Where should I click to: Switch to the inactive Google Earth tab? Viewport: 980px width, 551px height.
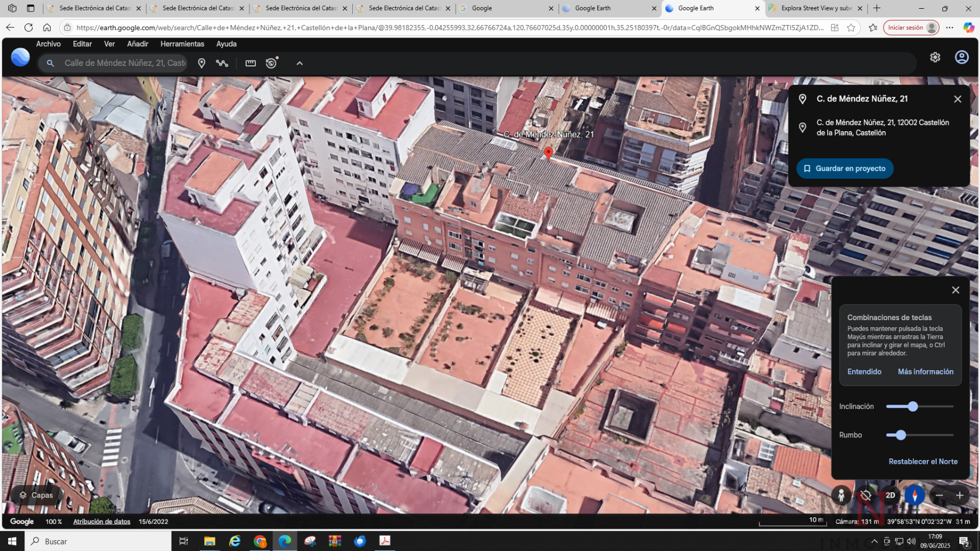pyautogui.click(x=609, y=8)
